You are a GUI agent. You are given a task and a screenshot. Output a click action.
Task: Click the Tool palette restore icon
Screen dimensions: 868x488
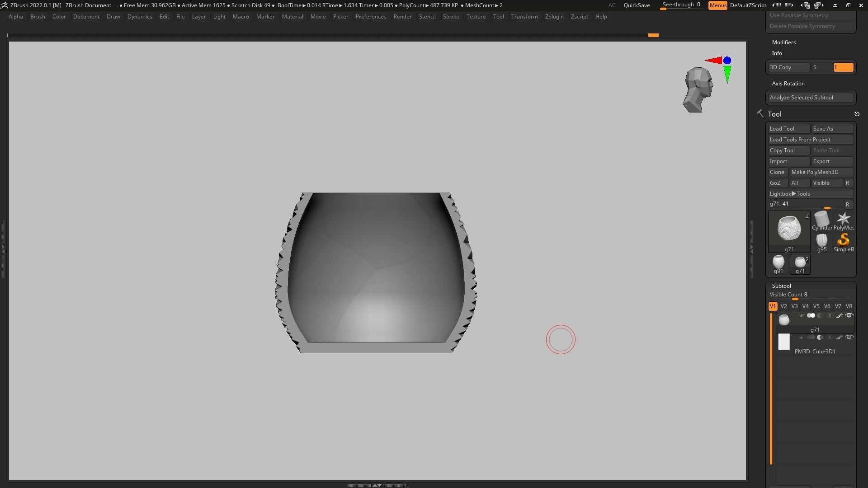(x=857, y=114)
